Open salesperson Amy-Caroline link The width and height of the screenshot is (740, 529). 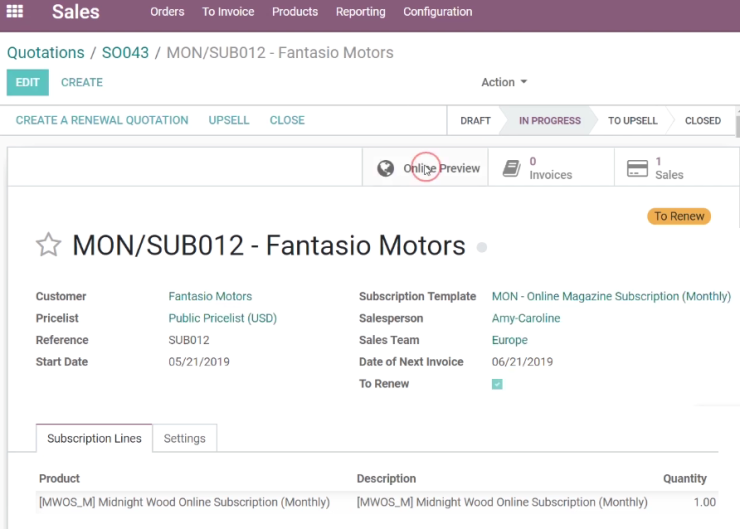(526, 318)
